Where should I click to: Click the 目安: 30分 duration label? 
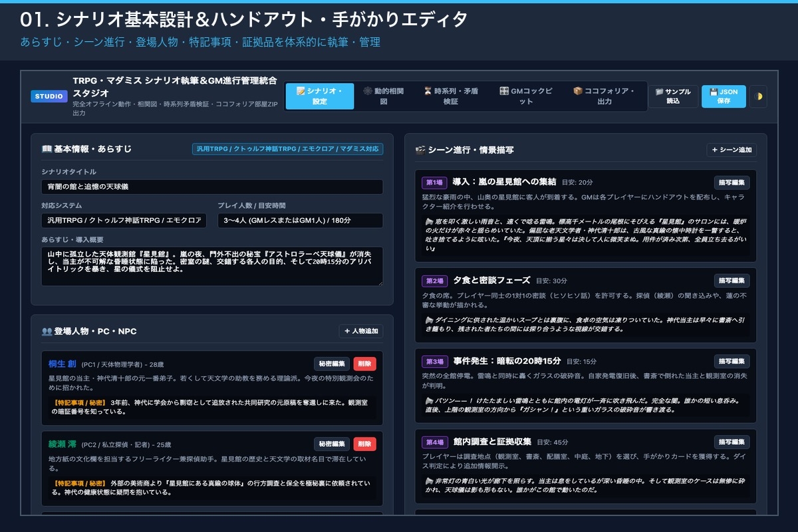click(551, 281)
